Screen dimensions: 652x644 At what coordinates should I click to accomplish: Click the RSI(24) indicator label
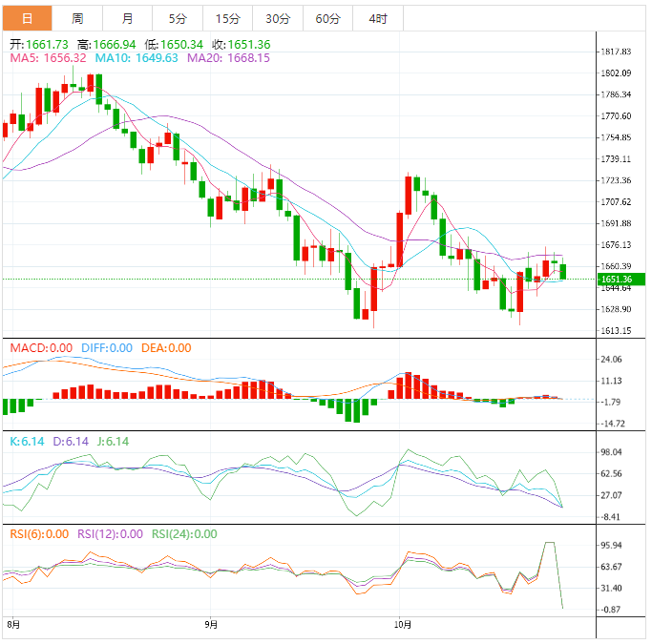pyautogui.click(x=184, y=534)
